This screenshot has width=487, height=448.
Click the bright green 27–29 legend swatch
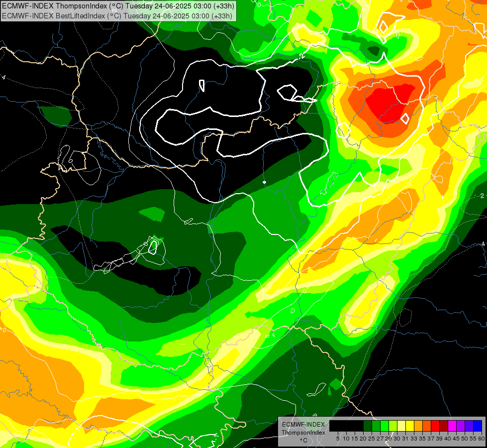tap(385, 426)
